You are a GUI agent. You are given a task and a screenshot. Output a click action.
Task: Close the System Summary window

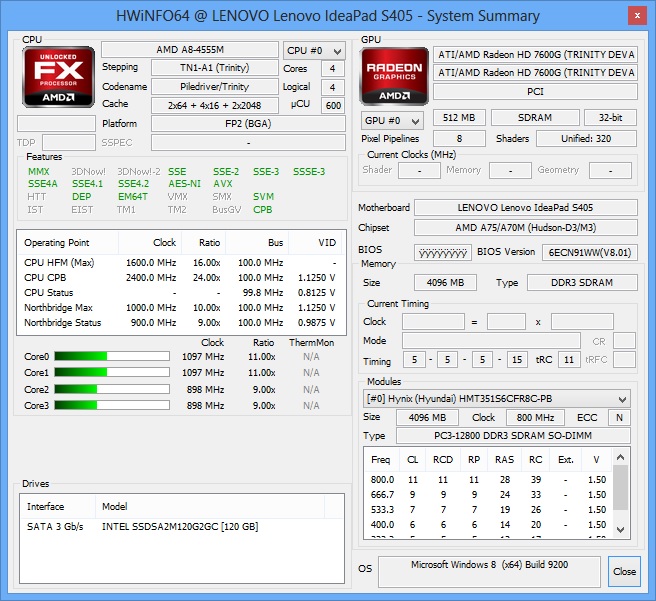pyautogui.click(x=637, y=16)
